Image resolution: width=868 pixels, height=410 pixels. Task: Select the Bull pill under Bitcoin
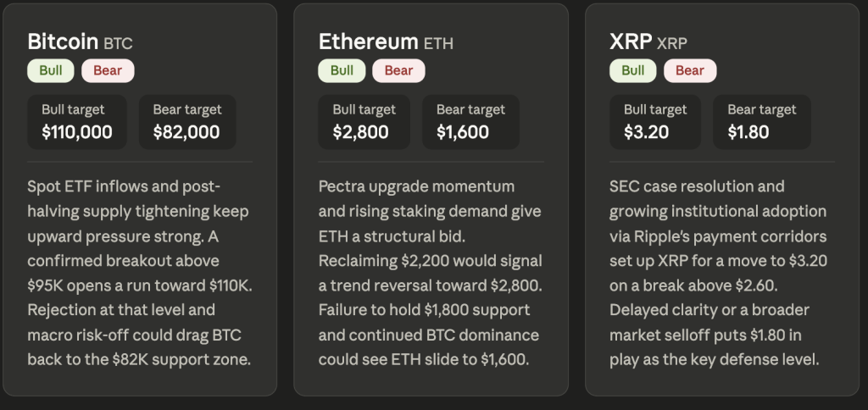51,70
